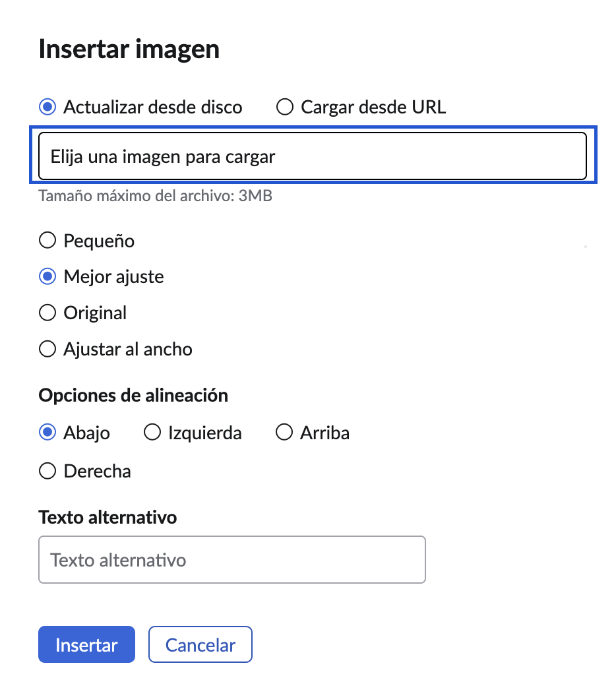
Task: Click the 'Elija una imagen para cargar' field
Action: coord(313,156)
